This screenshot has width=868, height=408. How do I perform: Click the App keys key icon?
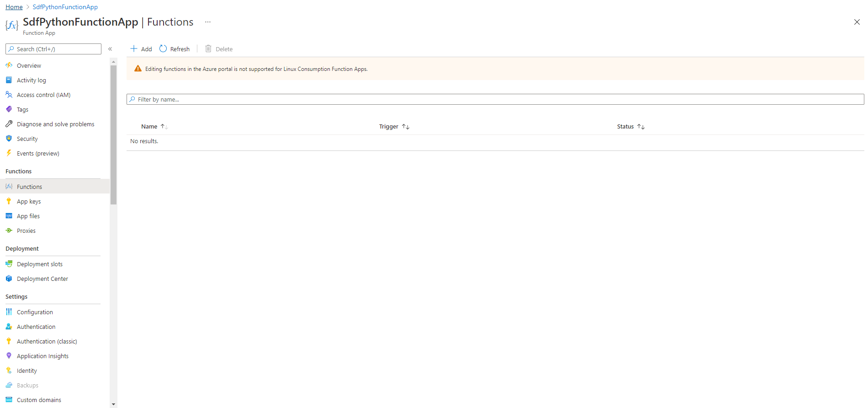[9, 201]
